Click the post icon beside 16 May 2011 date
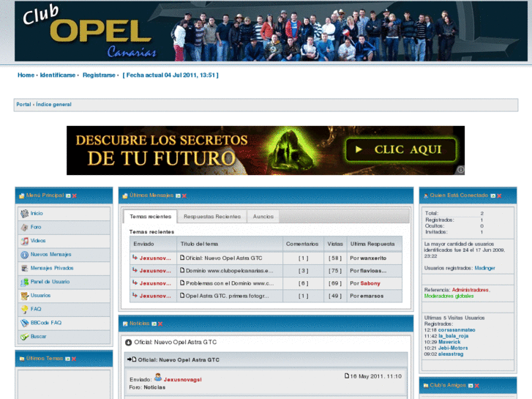The height and width of the screenshot is (399, 532). pyautogui.click(x=347, y=376)
